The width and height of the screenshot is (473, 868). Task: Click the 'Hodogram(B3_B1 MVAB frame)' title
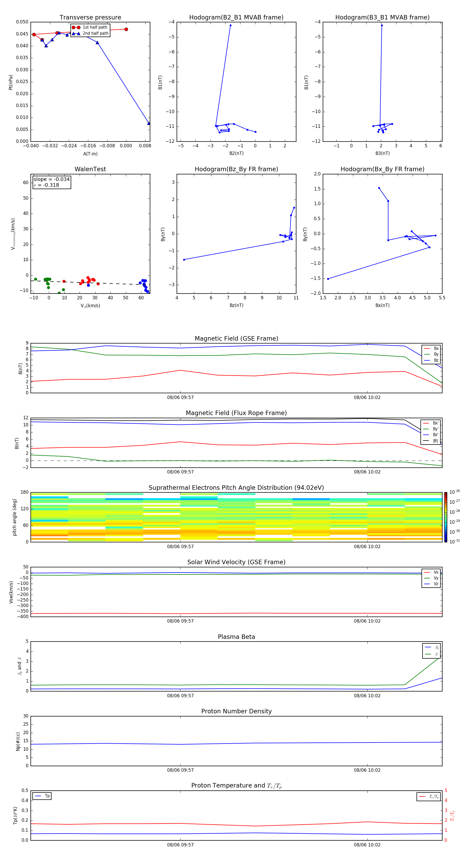click(382, 18)
